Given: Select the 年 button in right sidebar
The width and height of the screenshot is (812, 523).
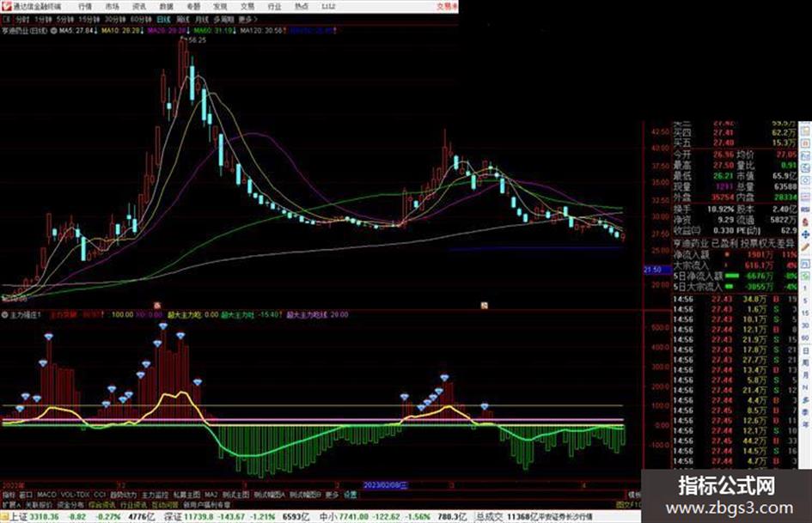Looking at the screenshot, I should coord(805,424).
